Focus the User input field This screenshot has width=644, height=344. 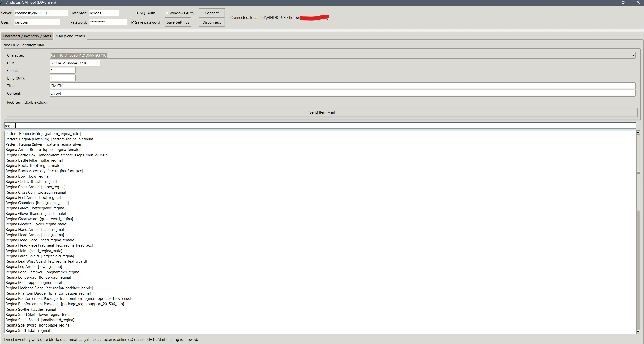click(x=37, y=22)
